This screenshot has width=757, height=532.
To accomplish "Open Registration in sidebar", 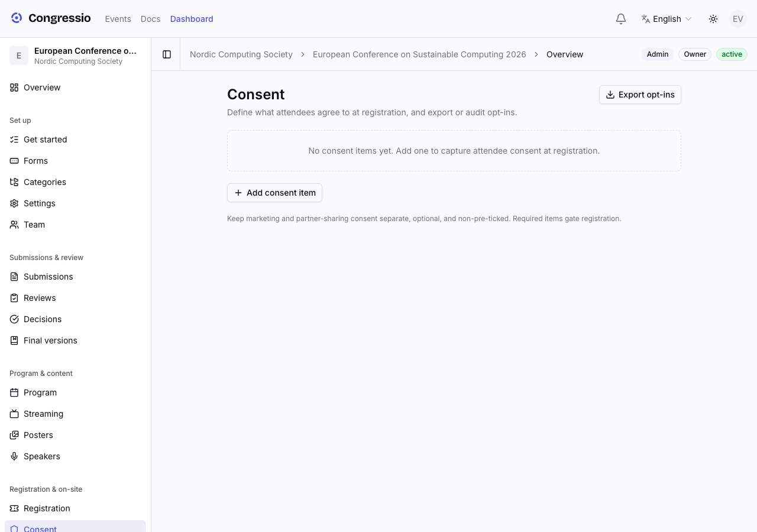I will [x=75, y=508].
